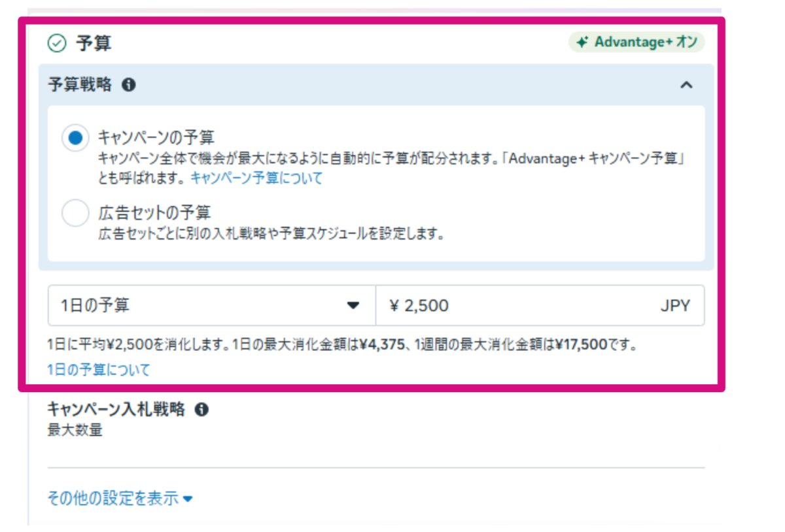Expand その他の設定を表示
The width and height of the screenshot is (785, 532).
coord(113,499)
